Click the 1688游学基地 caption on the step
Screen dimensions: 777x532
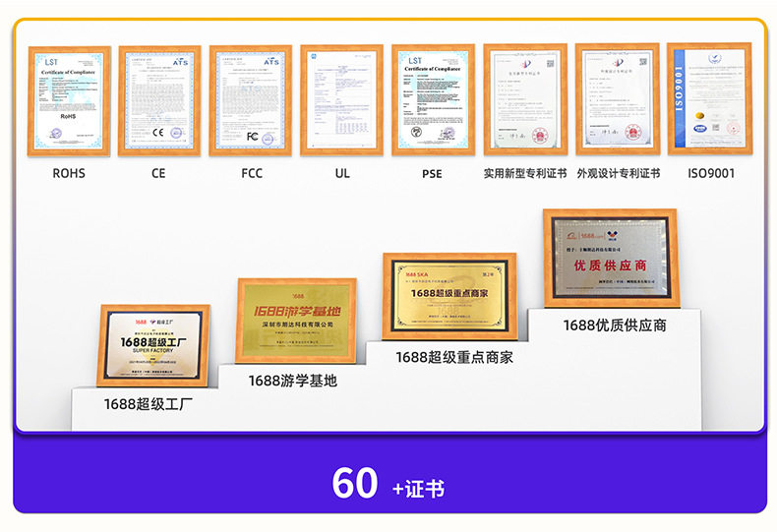click(x=293, y=381)
